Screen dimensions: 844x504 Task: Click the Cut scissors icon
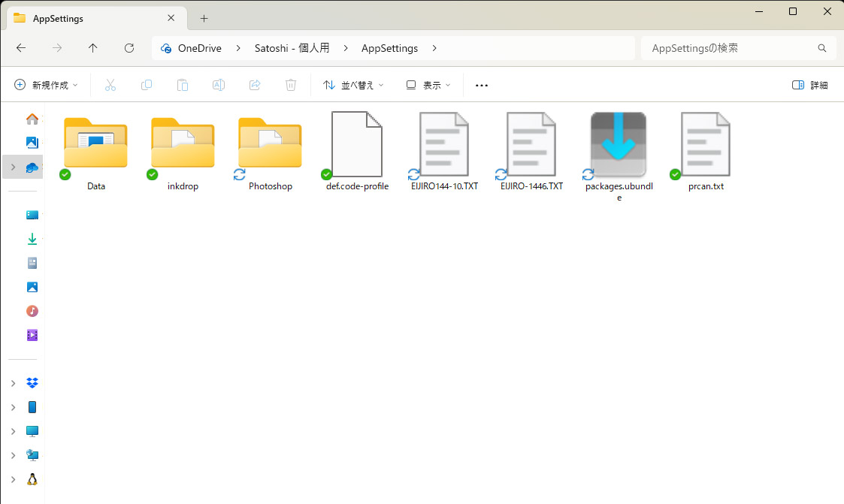[110, 85]
